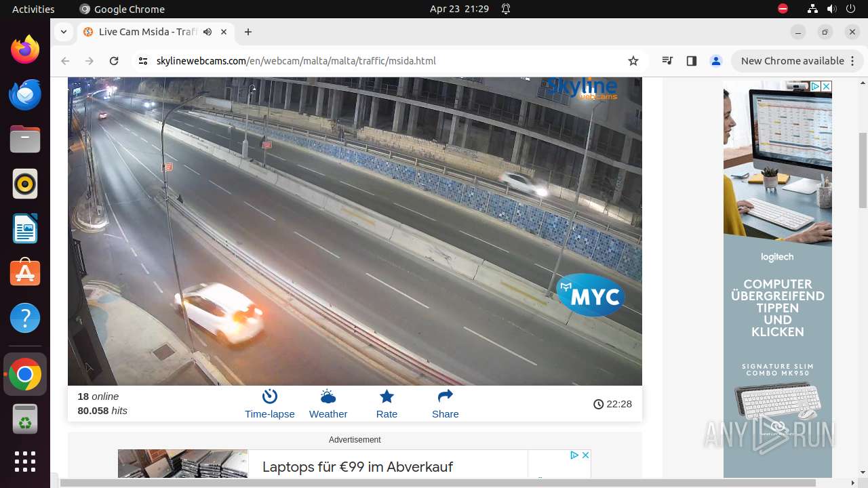The height and width of the screenshot is (488, 868).
Task: Open Chrome media controls icon
Action: [x=667, y=61]
